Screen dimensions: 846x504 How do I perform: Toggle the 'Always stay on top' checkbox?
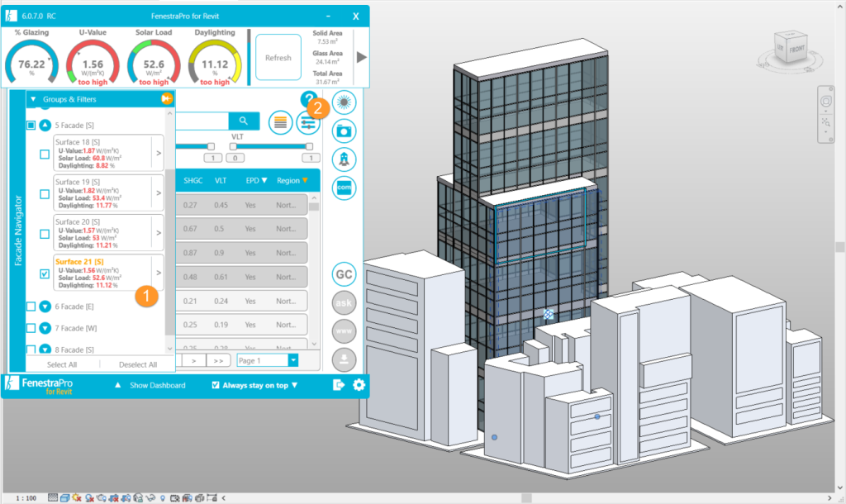[216, 385]
